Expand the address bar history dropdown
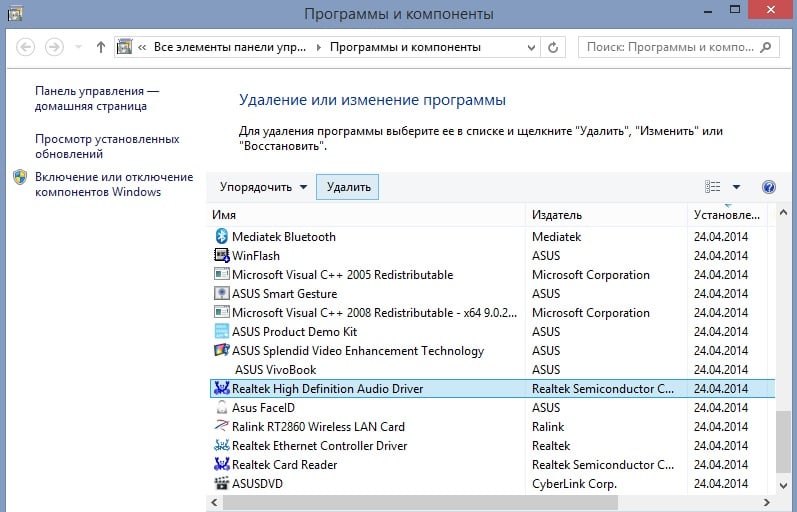Image resolution: width=797 pixels, height=512 pixels. (531, 47)
